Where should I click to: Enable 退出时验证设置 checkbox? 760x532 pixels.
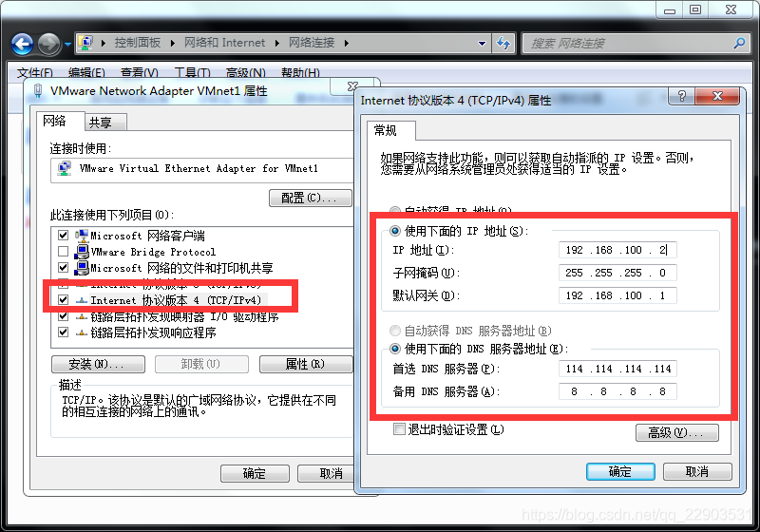[x=399, y=429]
